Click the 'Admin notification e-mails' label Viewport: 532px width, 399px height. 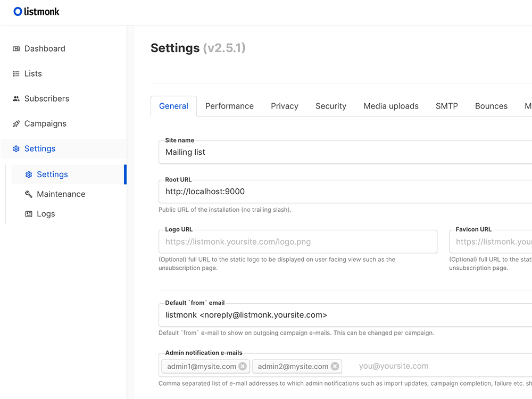[x=204, y=353]
